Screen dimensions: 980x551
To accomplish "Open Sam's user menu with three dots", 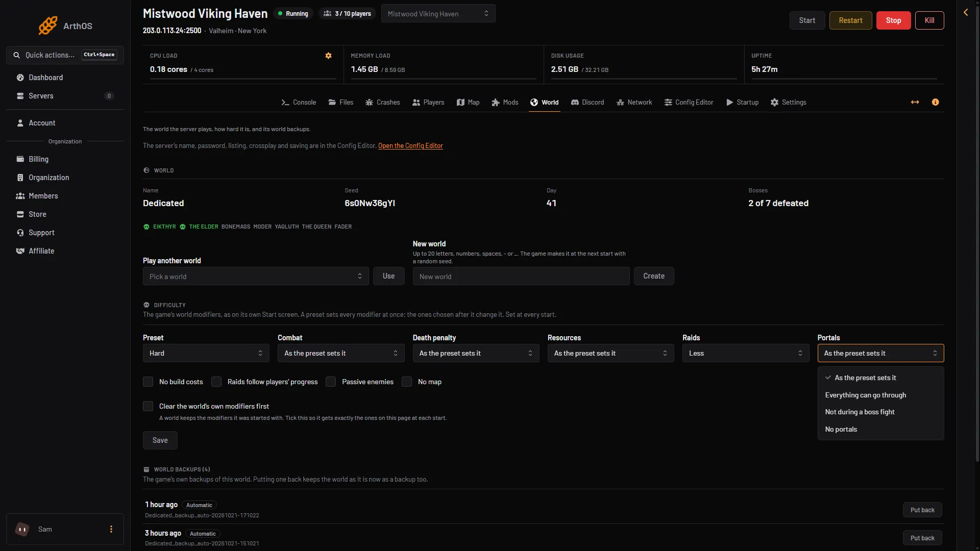I will [111, 529].
